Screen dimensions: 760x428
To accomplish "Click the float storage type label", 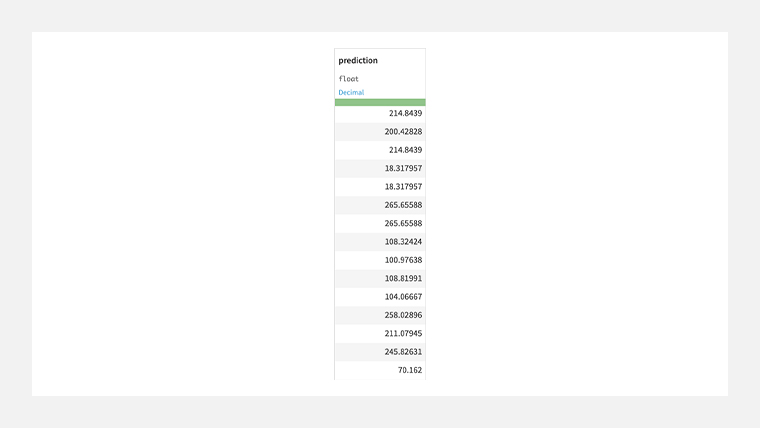I will click(348, 79).
